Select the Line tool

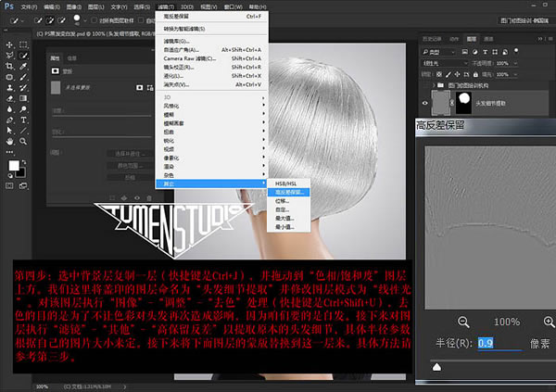[23, 131]
